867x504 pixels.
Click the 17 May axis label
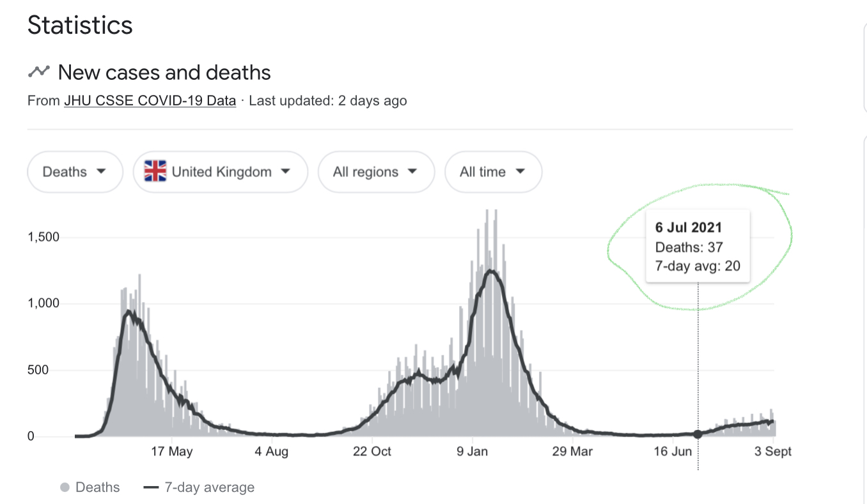[x=172, y=452]
